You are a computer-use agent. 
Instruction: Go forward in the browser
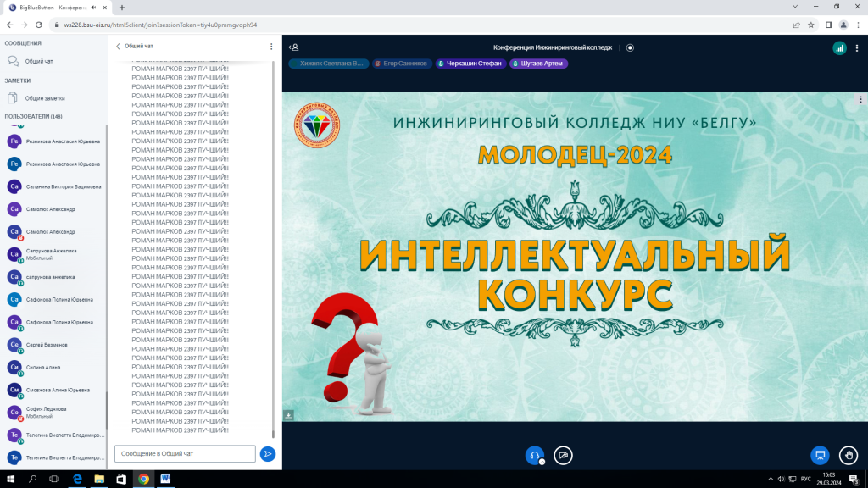25,25
